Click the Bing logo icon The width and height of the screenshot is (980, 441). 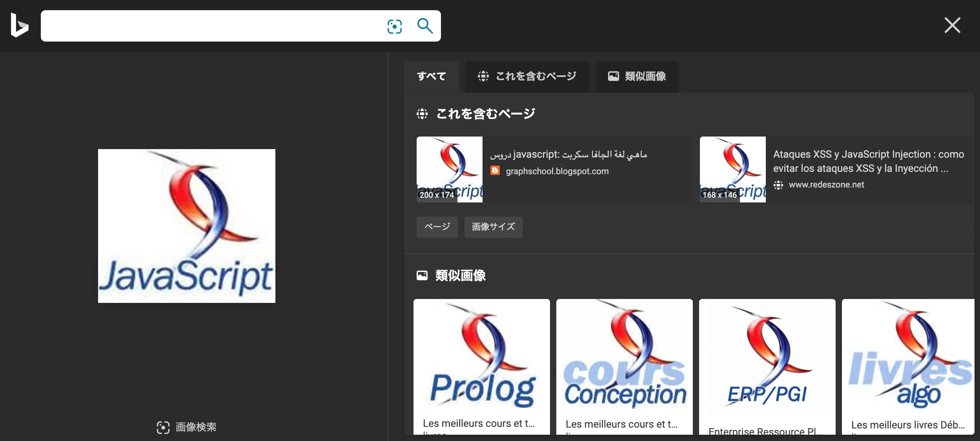pos(20,26)
